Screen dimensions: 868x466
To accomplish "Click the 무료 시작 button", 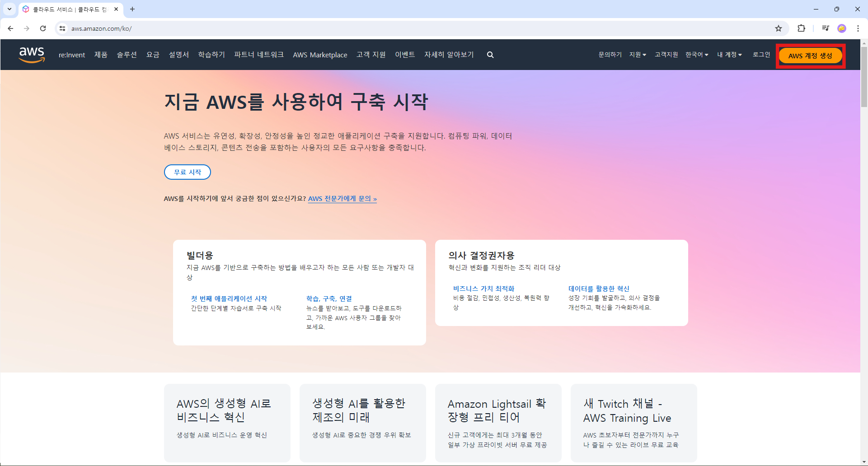I will click(x=188, y=172).
